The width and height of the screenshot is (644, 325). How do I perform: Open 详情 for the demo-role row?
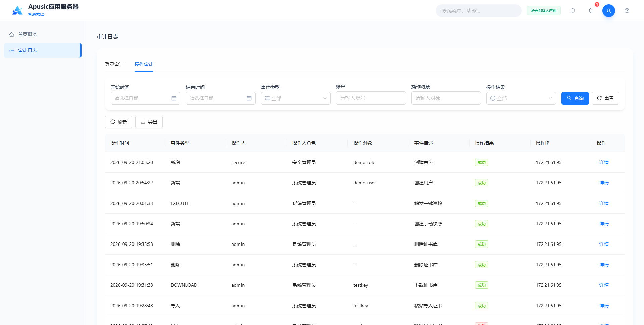[604, 162]
